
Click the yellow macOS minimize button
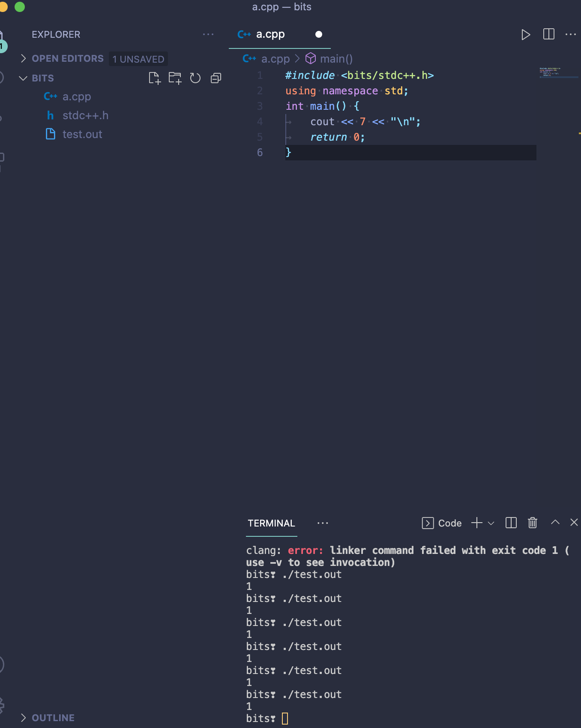pos(3,7)
